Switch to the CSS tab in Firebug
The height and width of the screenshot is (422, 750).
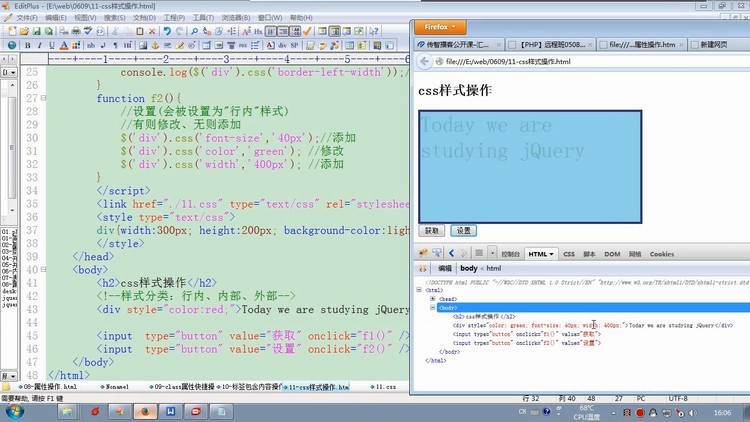click(568, 254)
